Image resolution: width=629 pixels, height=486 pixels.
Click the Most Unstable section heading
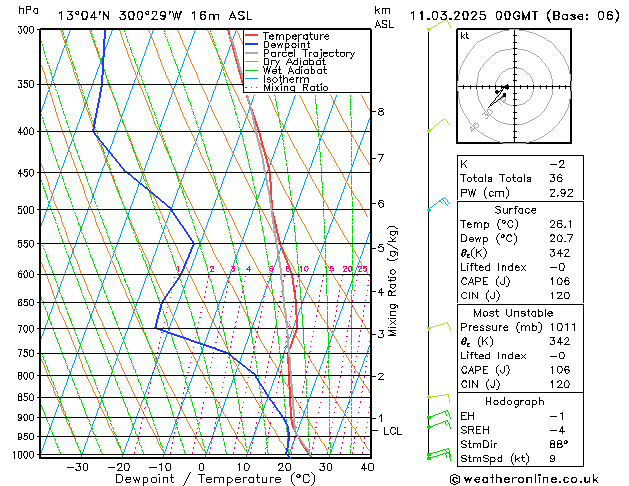[x=513, y=313]
